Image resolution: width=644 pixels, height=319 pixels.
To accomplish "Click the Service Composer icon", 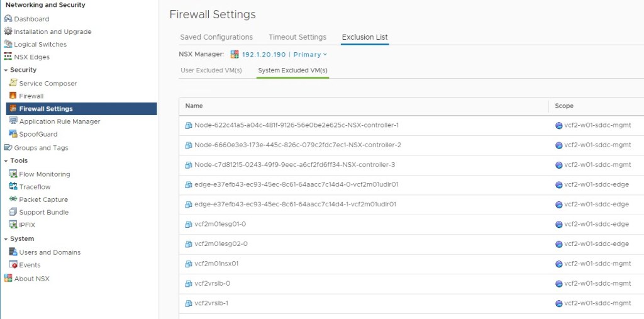I will tap(13, 83).
